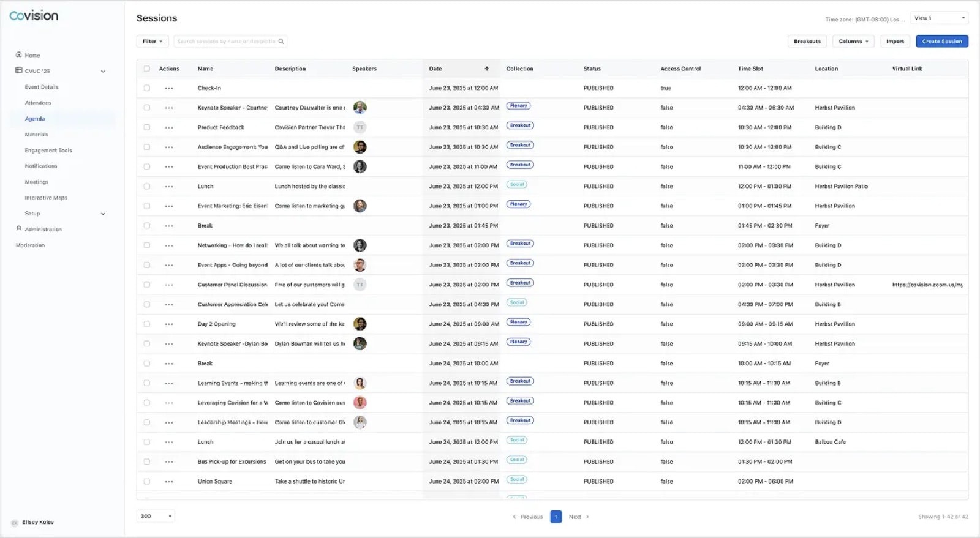Open actions menu for Check-In row

[169, 88]
